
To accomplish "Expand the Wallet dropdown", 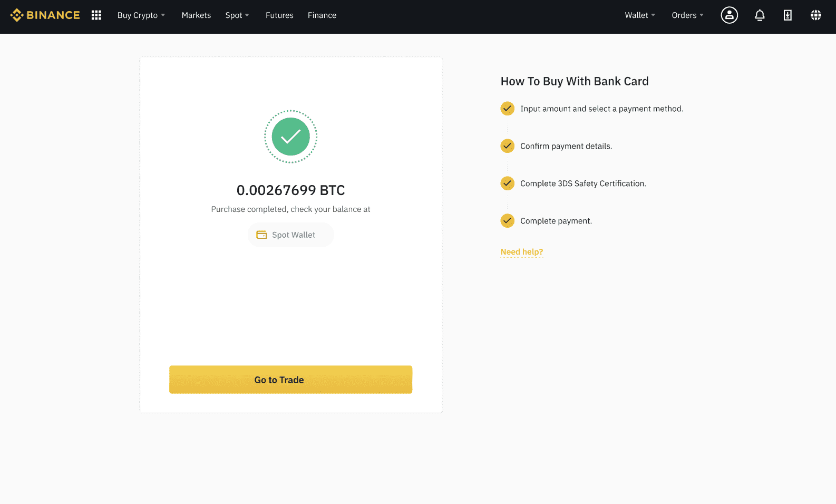I will pyautogui.click(x=640, y=15).
